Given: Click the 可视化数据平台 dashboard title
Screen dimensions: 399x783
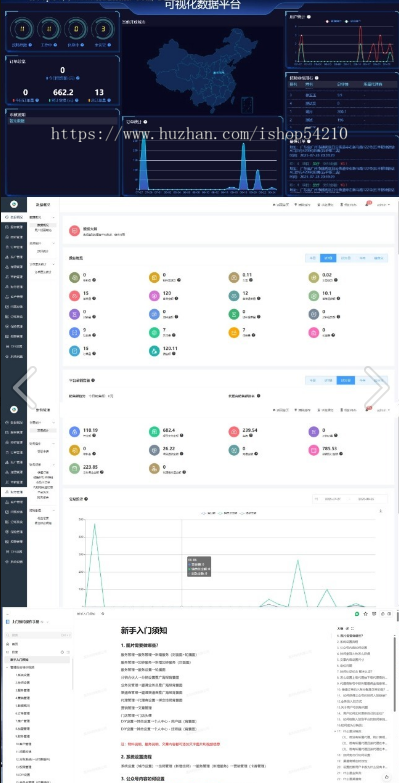Looking at the screenshot, I should tap(202, 5).
